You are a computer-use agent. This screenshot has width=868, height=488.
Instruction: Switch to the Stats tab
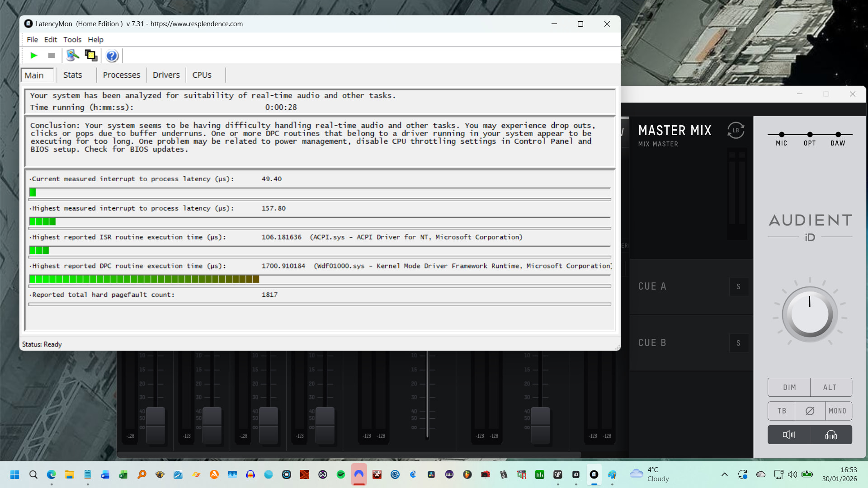click(72, 75)
